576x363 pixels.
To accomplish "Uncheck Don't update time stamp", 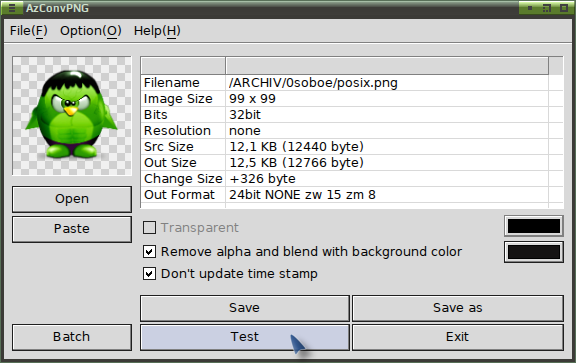I will click(149, 274).
